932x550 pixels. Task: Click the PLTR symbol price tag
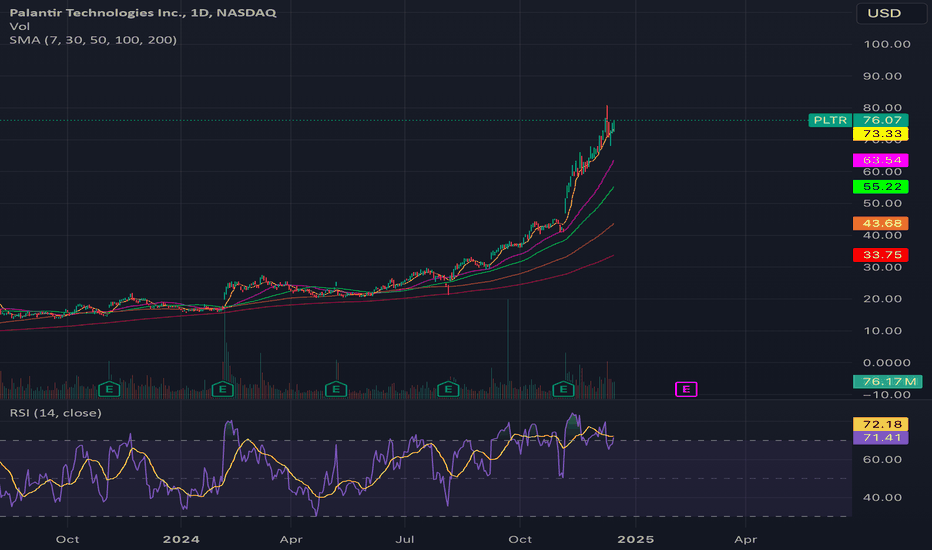click(x=830, y=120)
